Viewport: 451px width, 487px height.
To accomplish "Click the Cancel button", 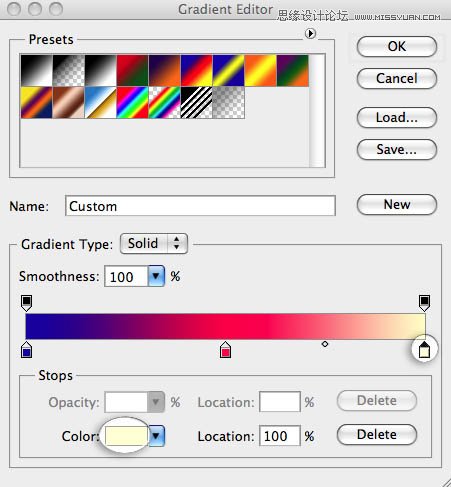I will click(x=397, y=79).
